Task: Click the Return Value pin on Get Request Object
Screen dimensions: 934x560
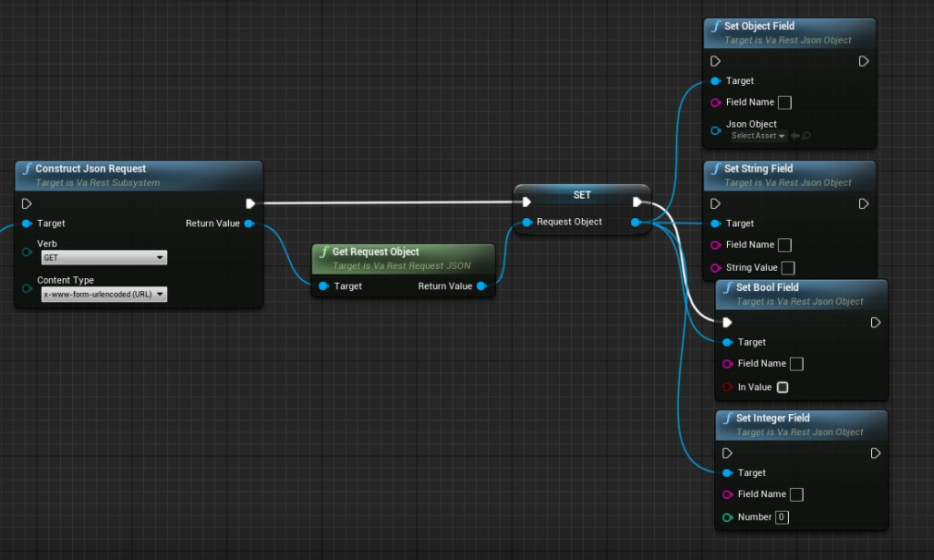Action: coord(482,286)
